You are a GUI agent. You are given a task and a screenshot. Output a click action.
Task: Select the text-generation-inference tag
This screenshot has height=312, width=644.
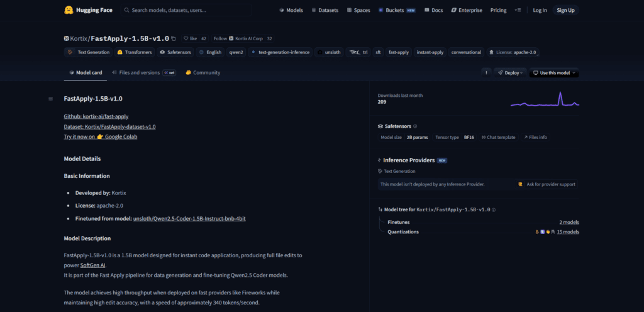click(x=280, y=52)
